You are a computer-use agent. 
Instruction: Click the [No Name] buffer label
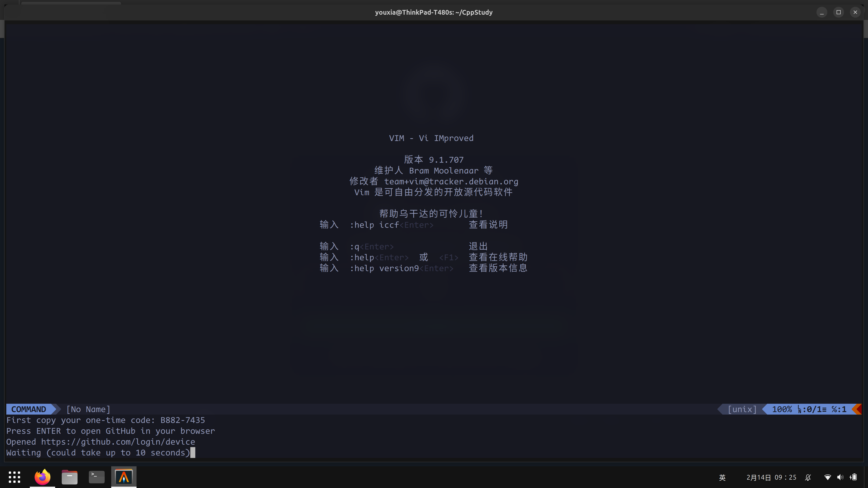(x=88, y=409)
